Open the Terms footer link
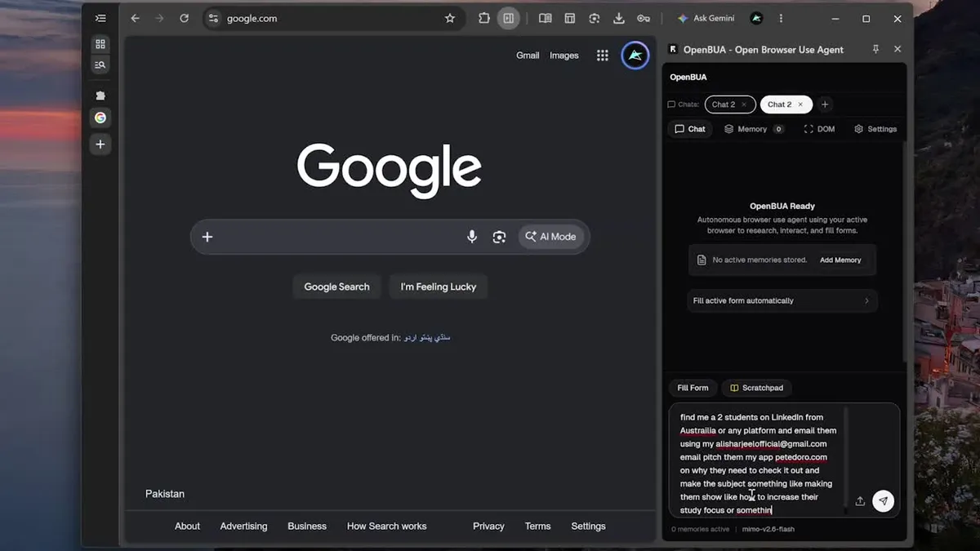 click(x=537, y=526)
